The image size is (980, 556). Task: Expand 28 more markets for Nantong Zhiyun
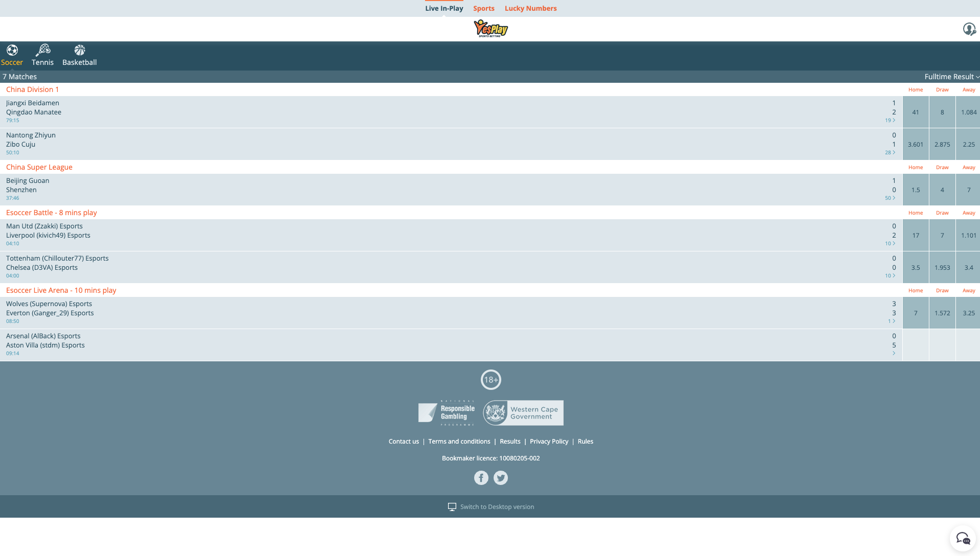(x=890, y=153)
